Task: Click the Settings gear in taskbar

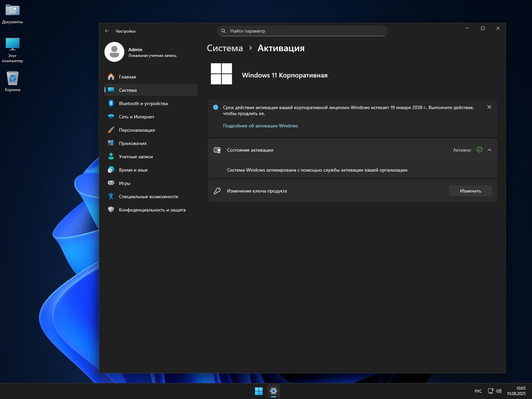Action: (x=274, y=391)
